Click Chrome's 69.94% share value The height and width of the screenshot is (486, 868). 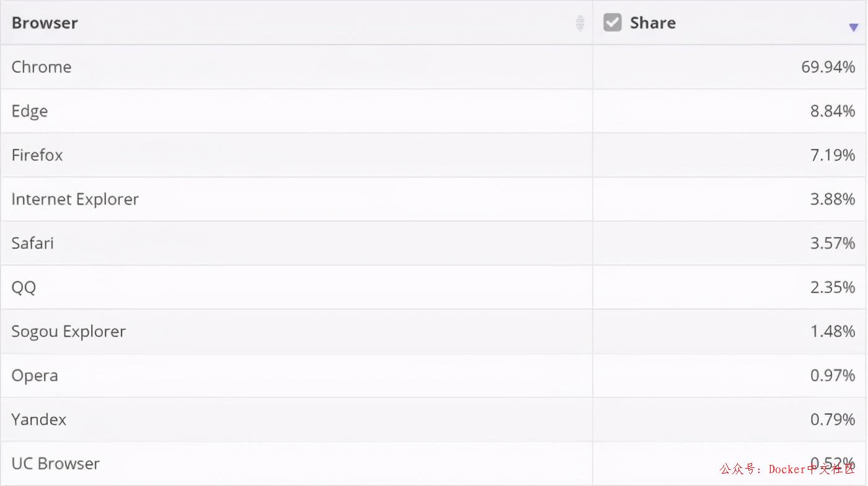pos(828,67)
